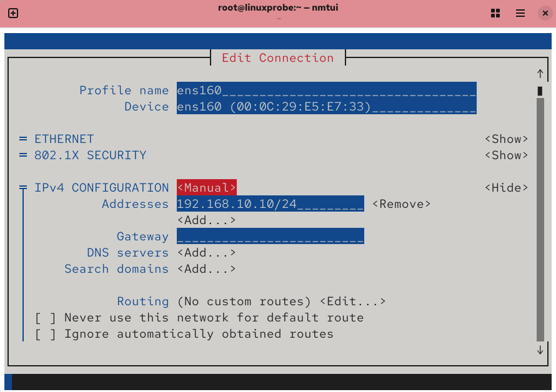Add another IP address under Addresses
556x392 pixels.
click(x=207, y=220)
